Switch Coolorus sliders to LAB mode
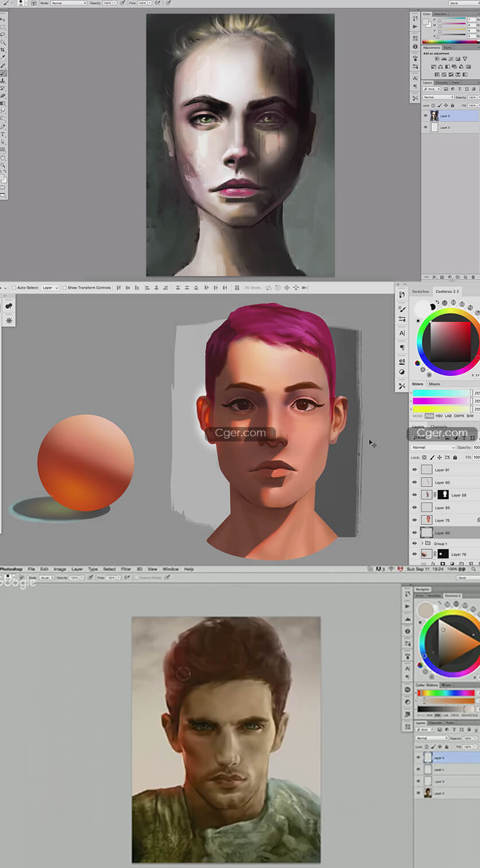The width and height of the screenshot is (480, 868). [448, 416]
